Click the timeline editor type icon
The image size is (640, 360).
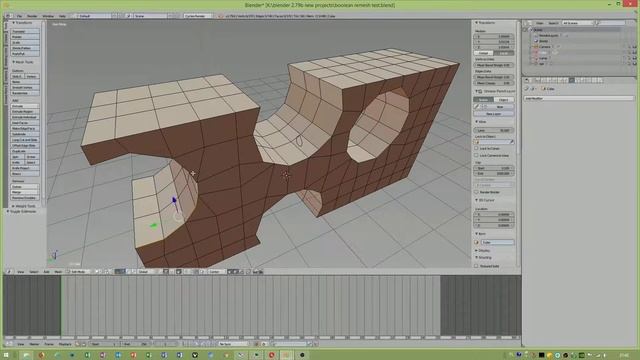[x=9, y=344]
